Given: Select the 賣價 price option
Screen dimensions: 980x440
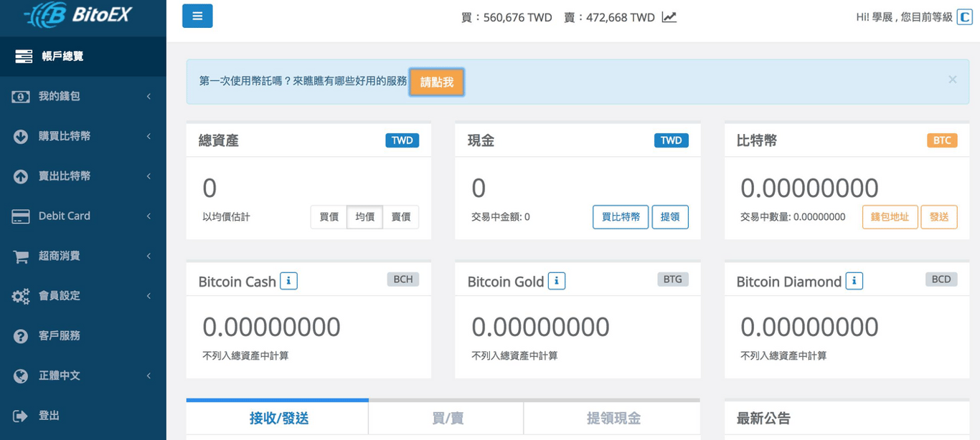Looking at the screenshot, I should 400,216.
